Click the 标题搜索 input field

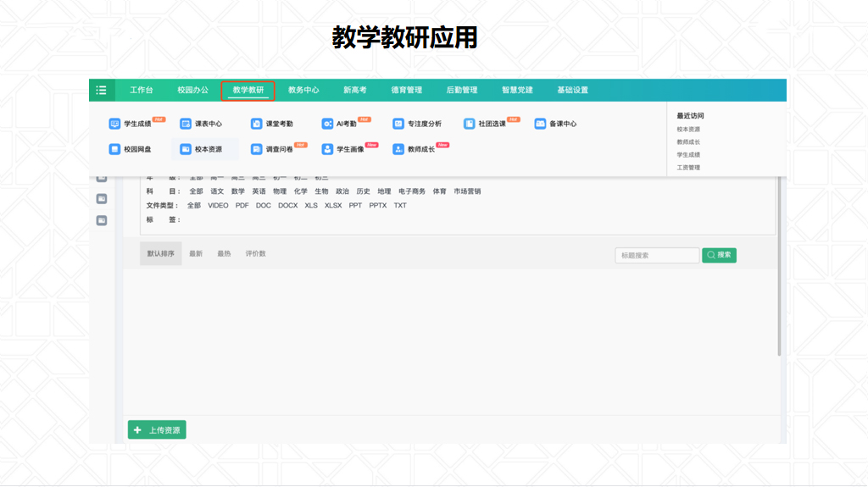[x=657, y=255]
